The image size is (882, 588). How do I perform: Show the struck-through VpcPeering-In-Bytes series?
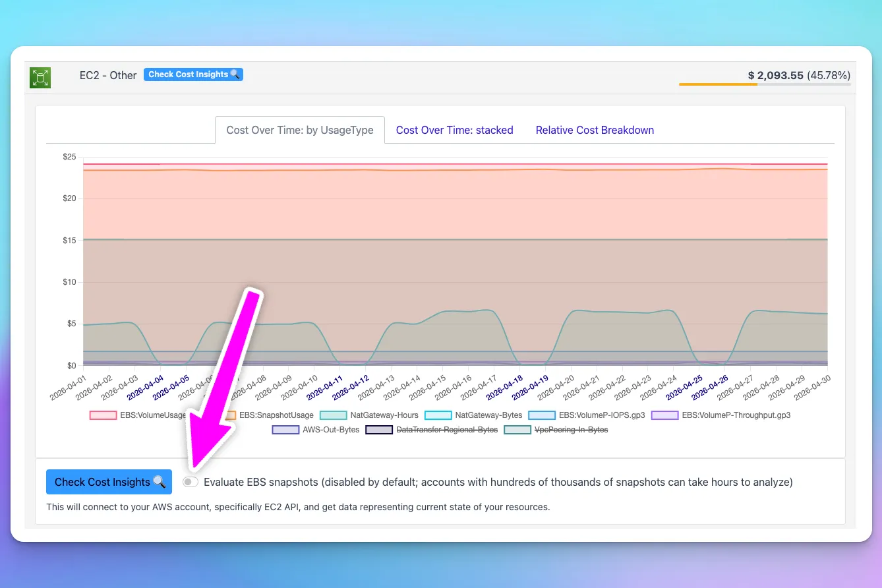556,430
